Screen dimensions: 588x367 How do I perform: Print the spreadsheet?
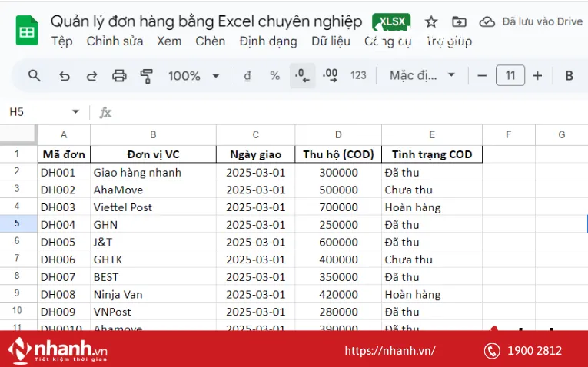click(119, 75)
